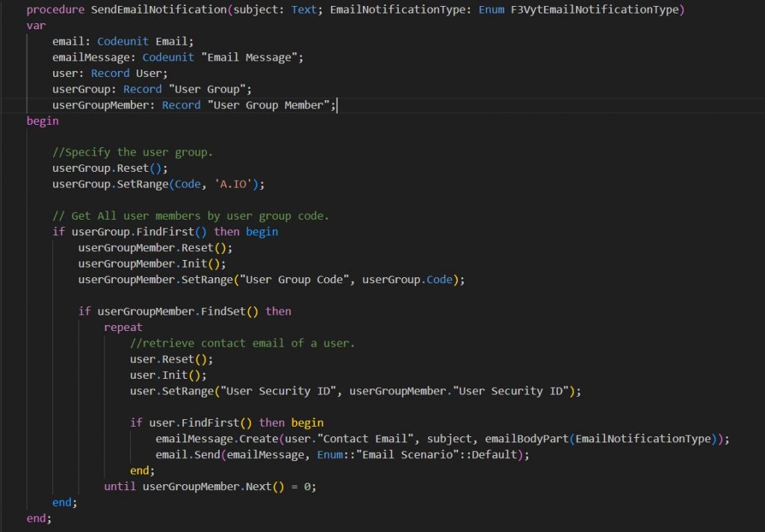Viewport: 765px width, 532px height.
Task: Click the repeat keyword
Action: pyautogui.click(x=123, y=327)
